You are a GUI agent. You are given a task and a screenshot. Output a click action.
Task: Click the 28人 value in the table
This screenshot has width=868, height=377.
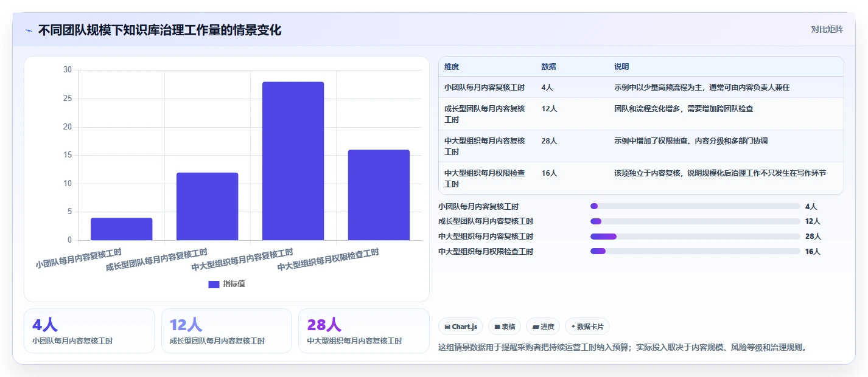pos(549,141)
